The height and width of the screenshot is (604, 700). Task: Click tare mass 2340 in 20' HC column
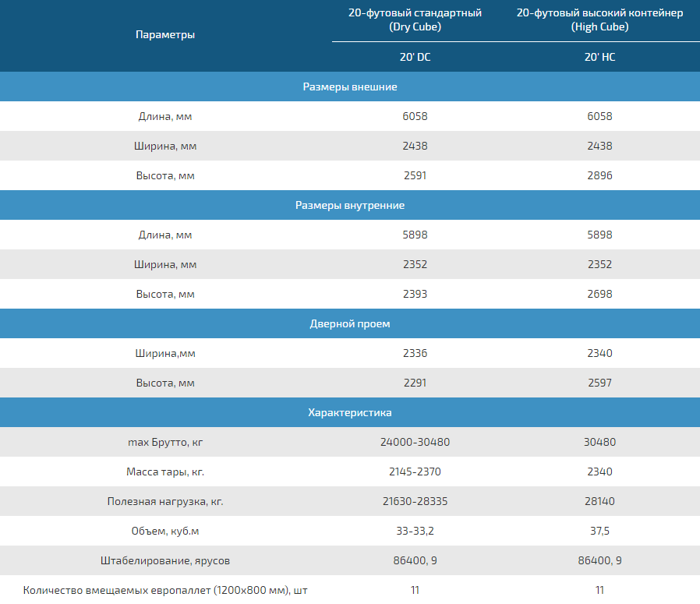[x=599, y=472]
